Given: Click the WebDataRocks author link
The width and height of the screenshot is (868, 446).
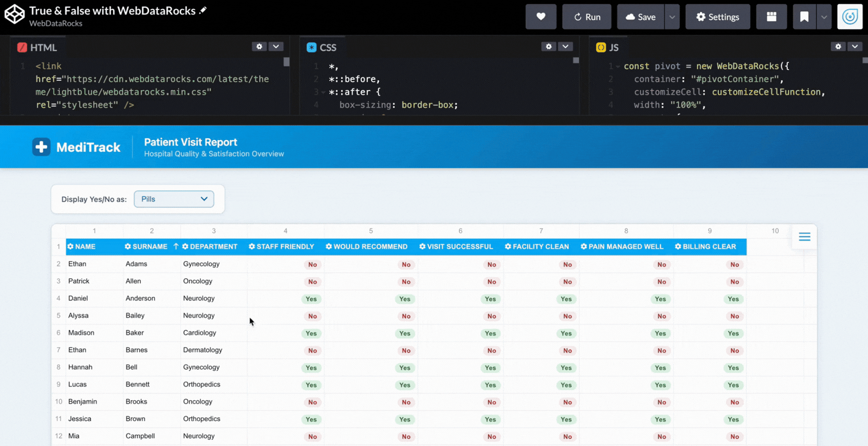Looking at the screenshot, I should point(56,23).
